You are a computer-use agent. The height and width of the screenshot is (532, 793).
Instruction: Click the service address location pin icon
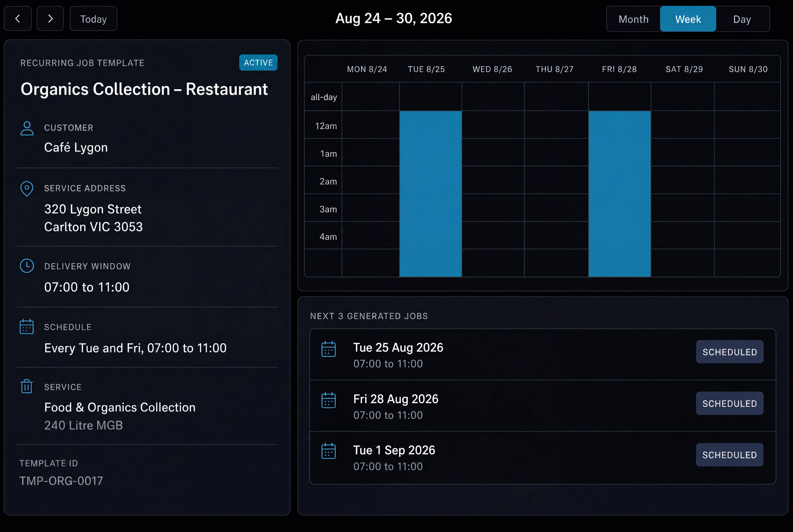point(27,189)
